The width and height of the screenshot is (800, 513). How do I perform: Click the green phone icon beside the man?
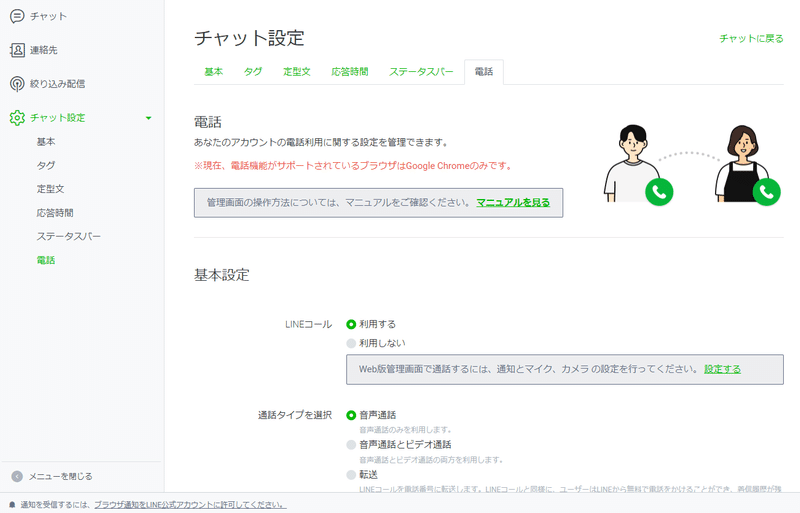click(659, 192)
